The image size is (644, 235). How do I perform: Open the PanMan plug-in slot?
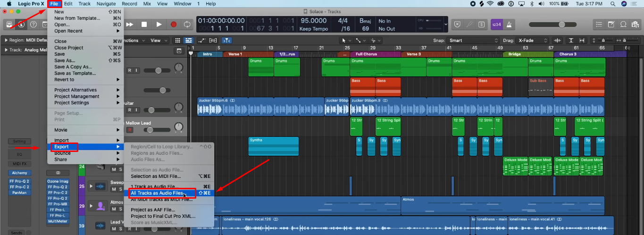click(19, 193)
